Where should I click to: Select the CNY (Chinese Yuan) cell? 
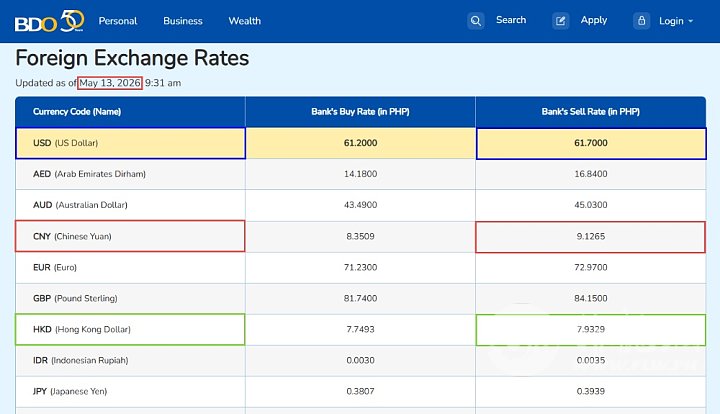click(x=130, y=236)
